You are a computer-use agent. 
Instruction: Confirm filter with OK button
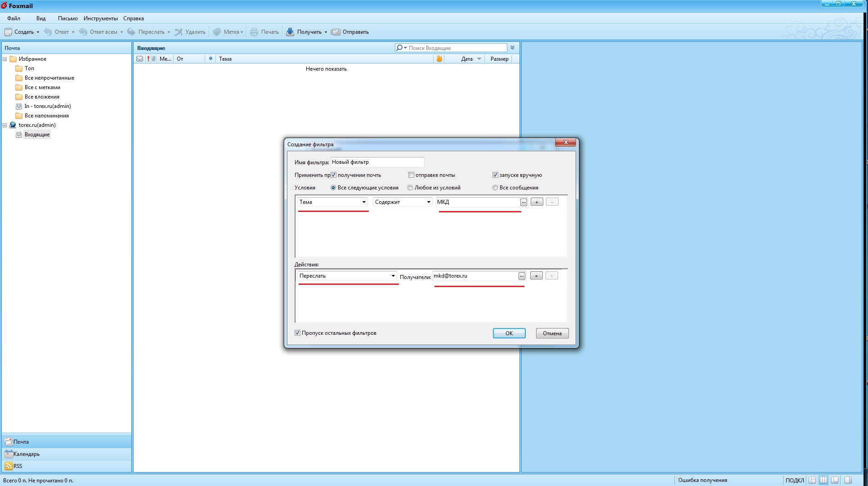(509, 333)
